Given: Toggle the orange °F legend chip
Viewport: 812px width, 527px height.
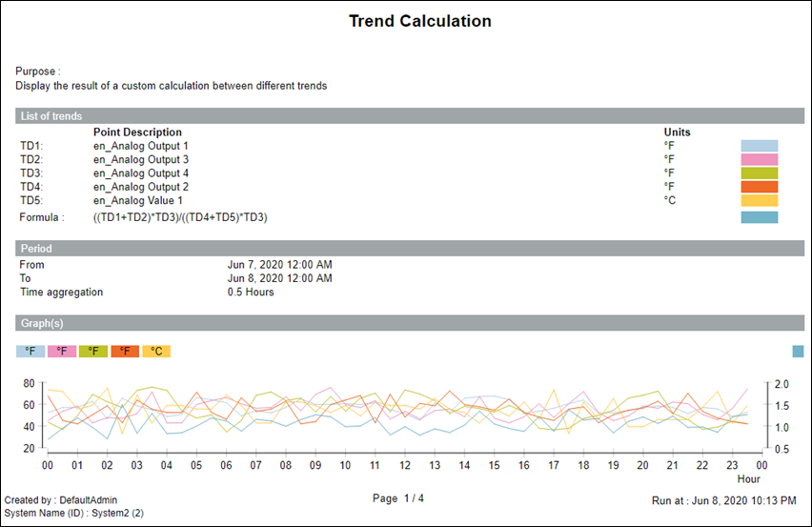Looking at the screenshot, I should pyautogui.click(x=124, y=352).
